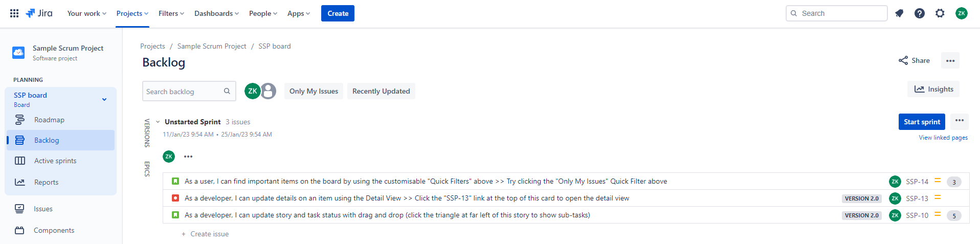Expand the SSP board switcher dropdown
This screenshot has width=980, height=244.
click(x=104, y=99)
